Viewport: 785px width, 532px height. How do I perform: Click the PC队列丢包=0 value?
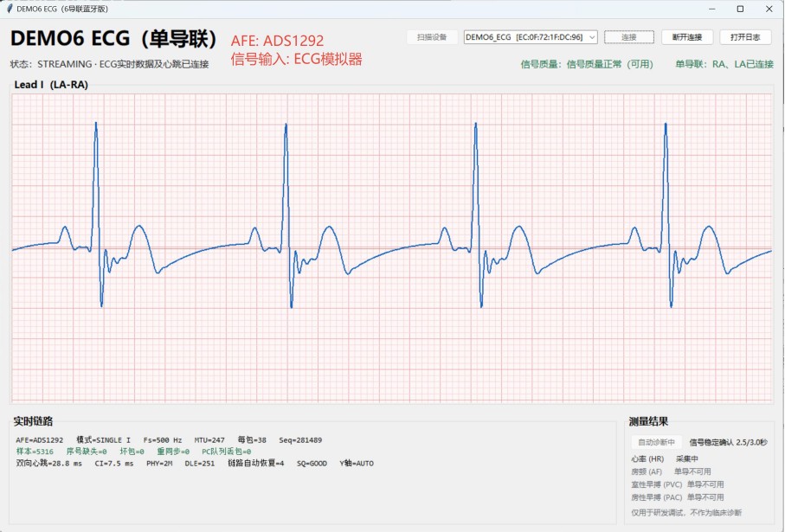[226, 452]
